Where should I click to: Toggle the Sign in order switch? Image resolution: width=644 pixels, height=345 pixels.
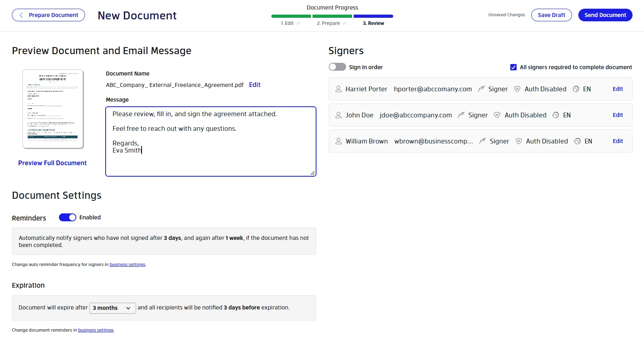pos(337,67)
